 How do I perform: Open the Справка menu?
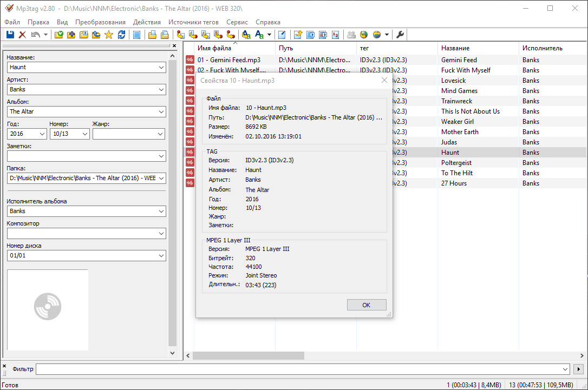click(268, 22)
